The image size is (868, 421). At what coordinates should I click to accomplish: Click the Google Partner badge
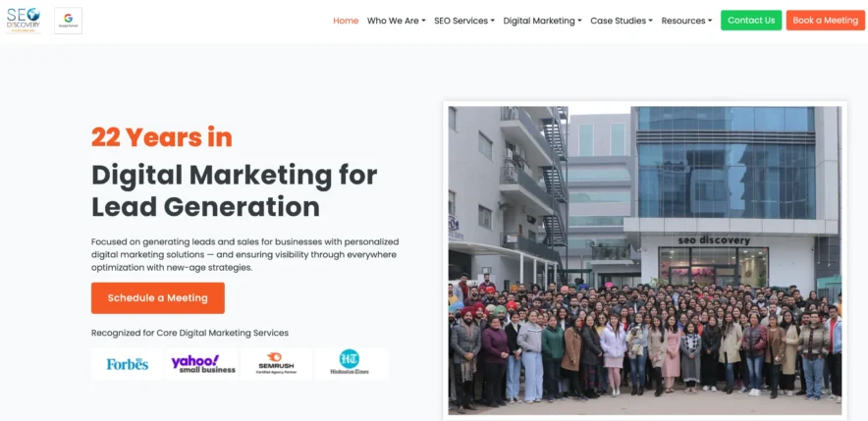pos(68,21)
